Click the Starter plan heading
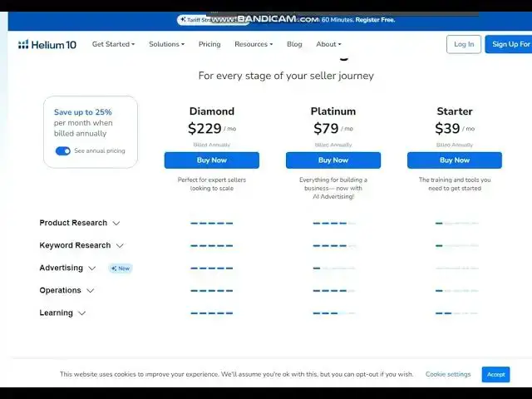Screen dimensions: 532x399 tap(455, 111)
